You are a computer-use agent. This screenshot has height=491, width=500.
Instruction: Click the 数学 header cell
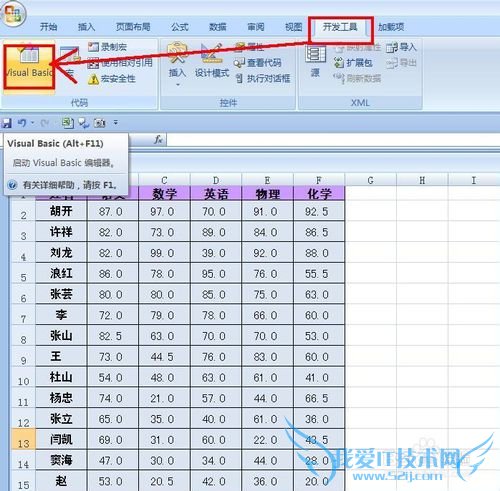coord(164,193)
